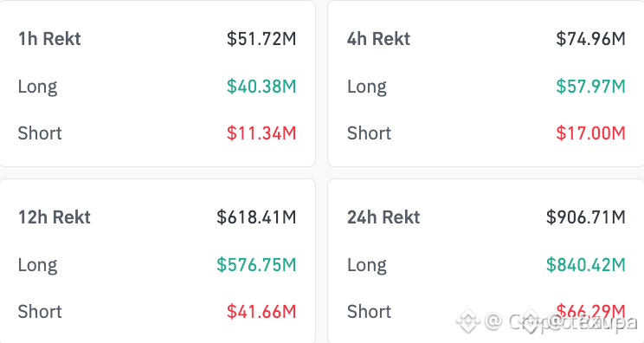This screenshot has height=343, width=644.
Task: Click the Short label in 4h card
Action: coord(369,133)
